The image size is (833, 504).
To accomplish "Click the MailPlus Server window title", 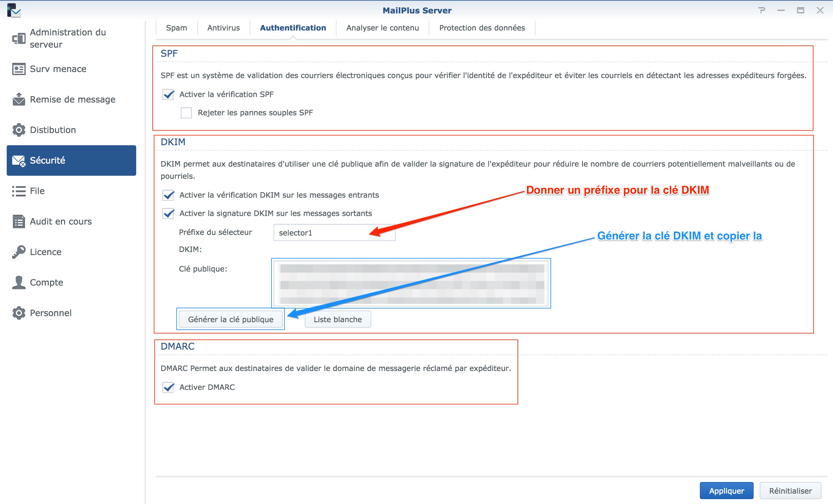I will [x=417, y=10].
